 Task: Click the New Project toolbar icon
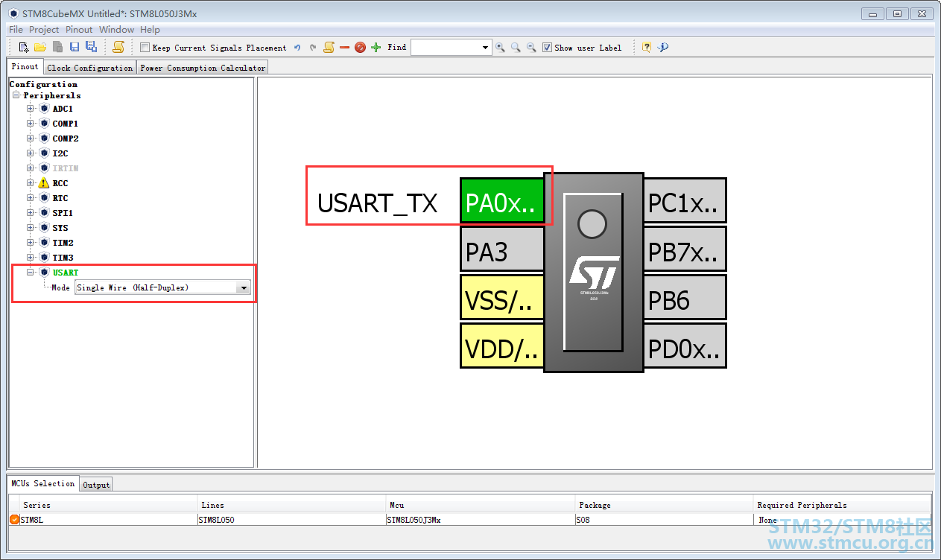point(24,47)
